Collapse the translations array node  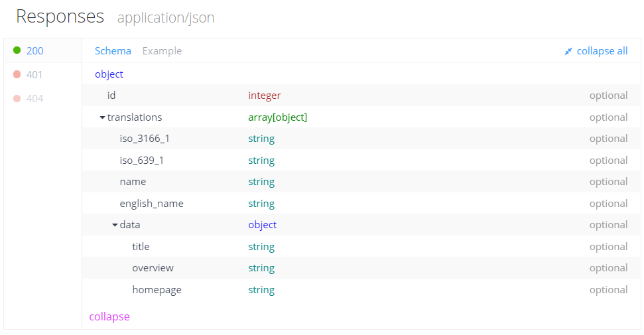click(102, 117)
